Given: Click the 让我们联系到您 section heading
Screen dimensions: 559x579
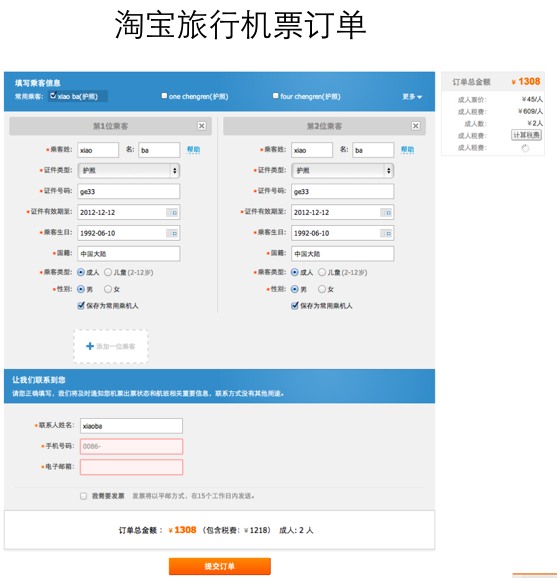Looking at the screenshot, I should point(39,380).
